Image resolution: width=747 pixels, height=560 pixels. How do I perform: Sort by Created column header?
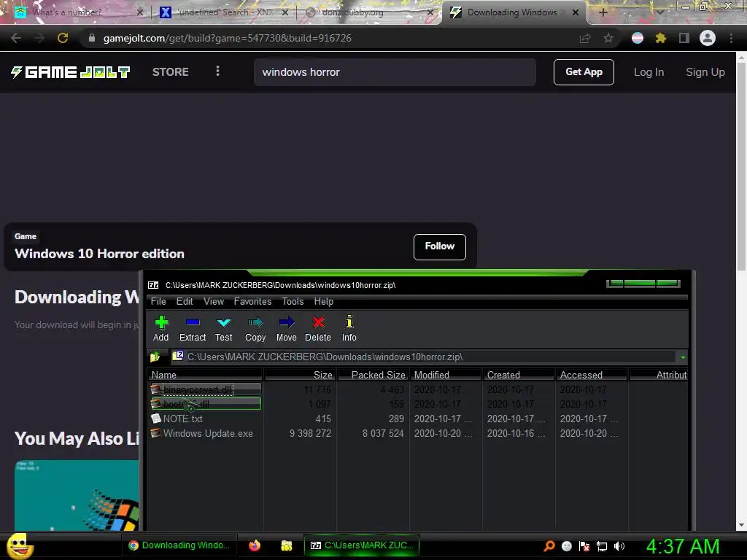pos(519,375)
